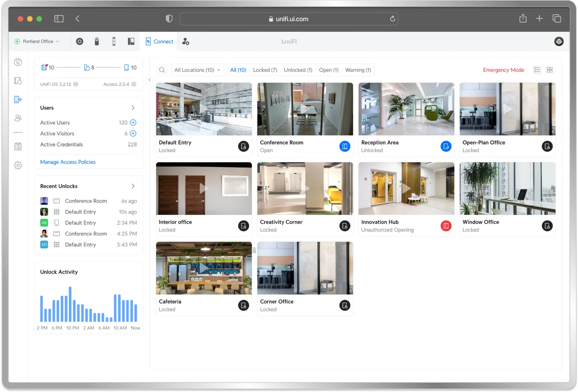Image resolution: width=578 pixels, height=392 pixels.
Task: Expand the Users panel chevron
Action: (x=133, y=108)
